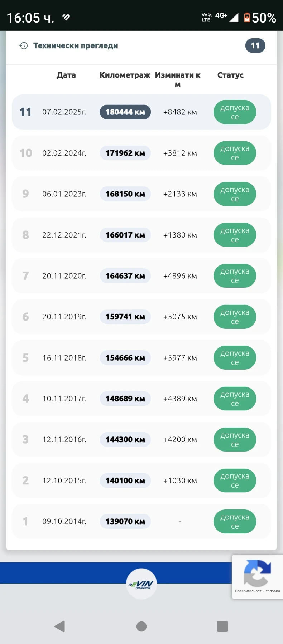Tap the 164637 км mileage pill

pyautogui.click(x=125, y=276)
